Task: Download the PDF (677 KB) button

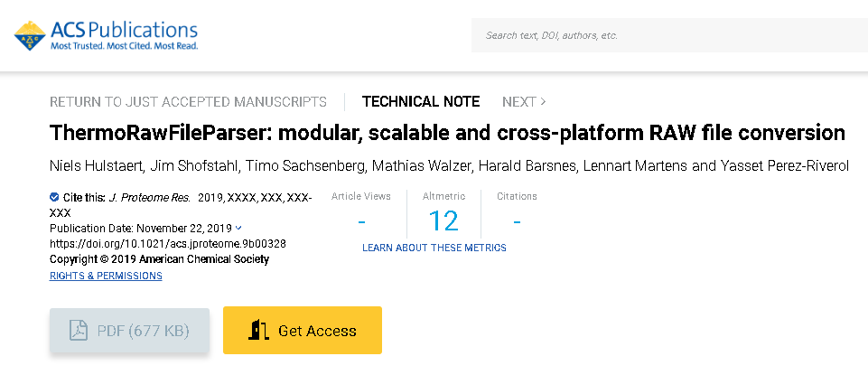Action: coord(129,331)
